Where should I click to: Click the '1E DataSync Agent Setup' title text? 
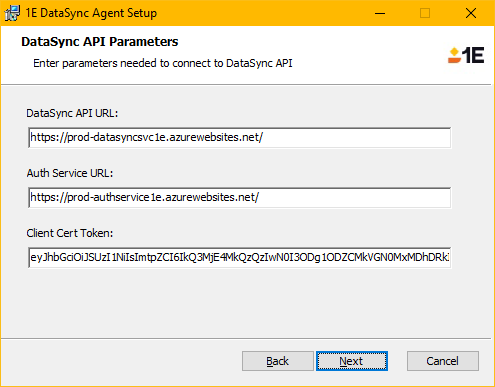(x=91, y=13)
